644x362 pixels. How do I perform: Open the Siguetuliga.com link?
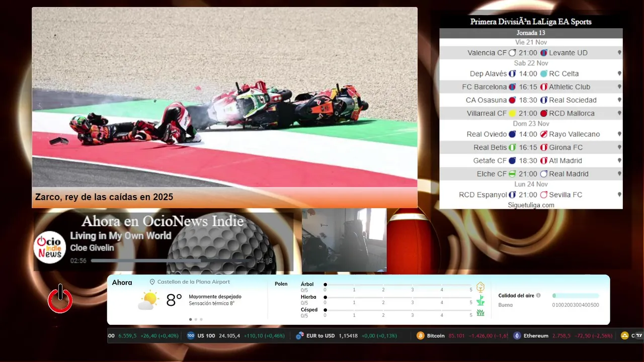(531, 205)
